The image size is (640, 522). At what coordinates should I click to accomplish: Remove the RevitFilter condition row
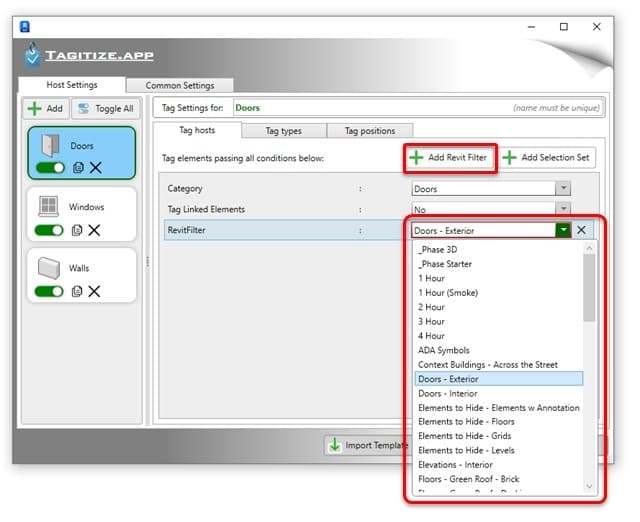point(582,230)
